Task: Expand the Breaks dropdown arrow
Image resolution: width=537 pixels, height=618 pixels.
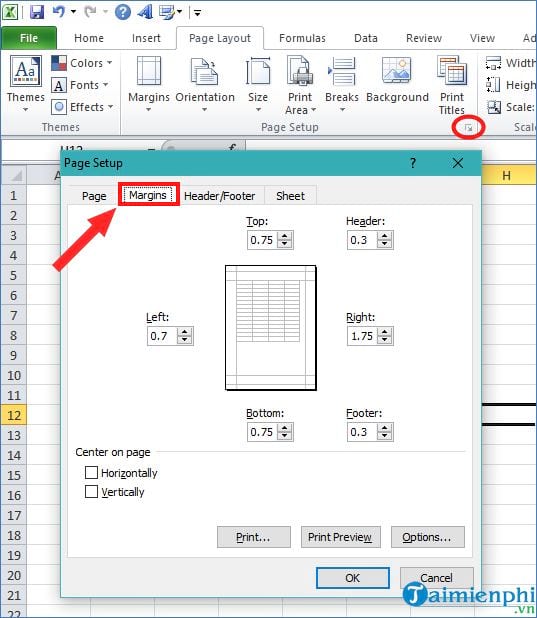Action: 342,110
